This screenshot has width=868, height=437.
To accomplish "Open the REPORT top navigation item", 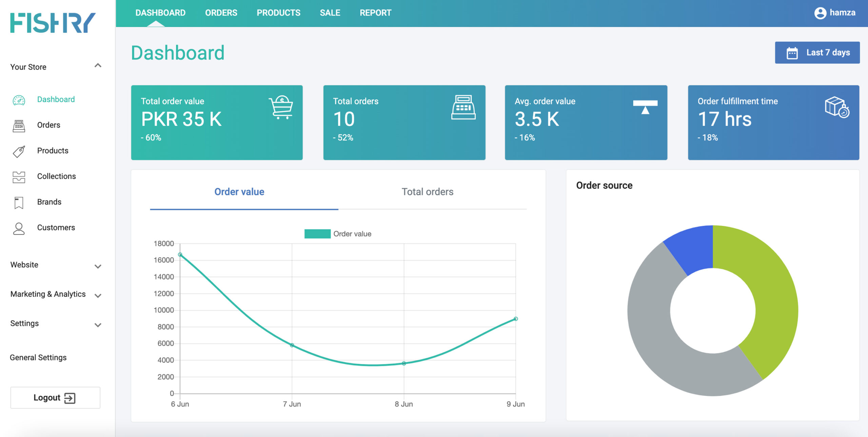I will (x=375, y=13).
